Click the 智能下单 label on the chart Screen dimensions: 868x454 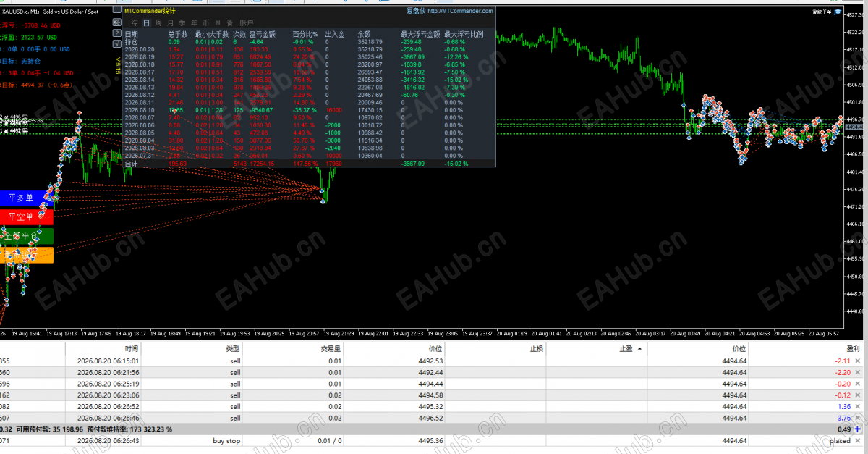pyautogui.click(x=822, y=12)
